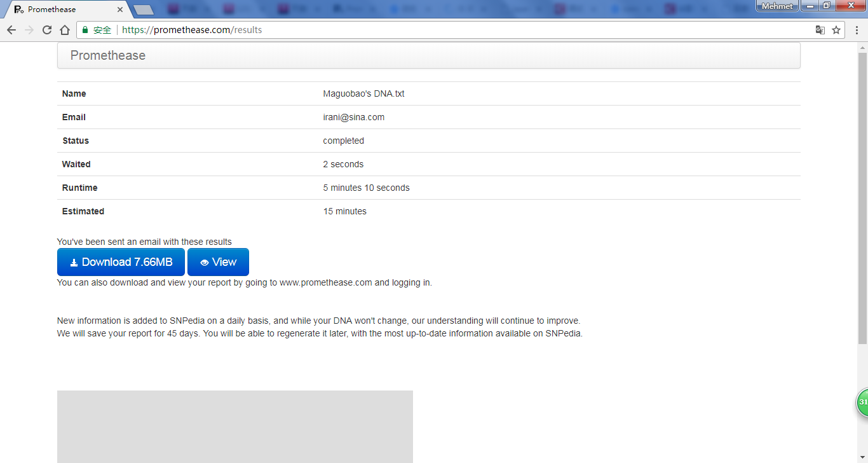This screenshot has width=868, height=463.
Task: Open the report with the View button
Action: [218, 262]
